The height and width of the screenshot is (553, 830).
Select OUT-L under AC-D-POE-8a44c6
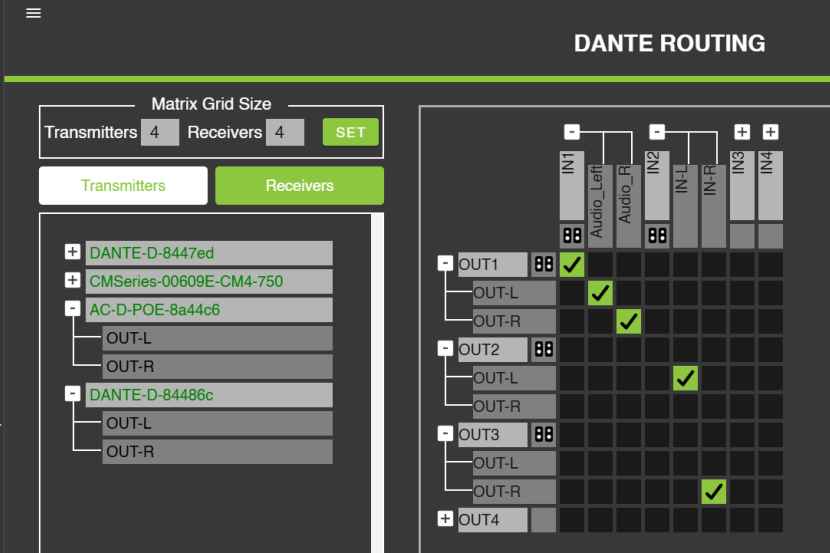218,338
